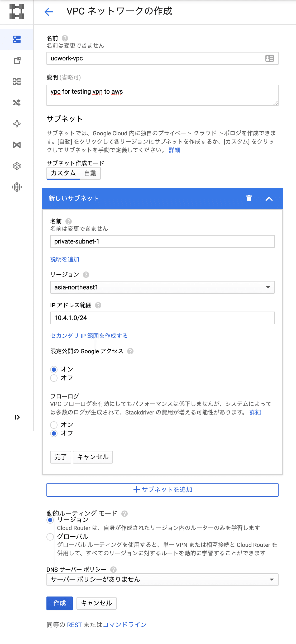The image size is (296, 644).
Task: Click the IP range field 10.4.1.0/24
Action: [x=163, y=318]
